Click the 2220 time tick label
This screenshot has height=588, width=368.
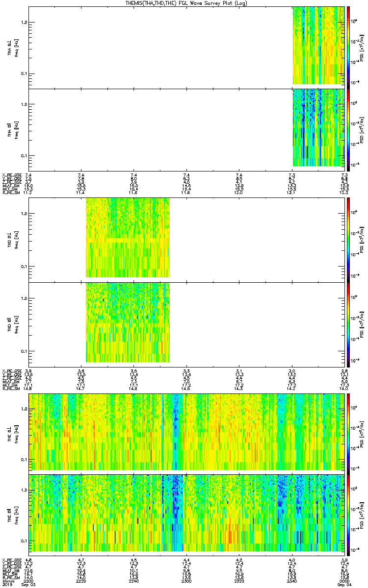pos(81,581)
